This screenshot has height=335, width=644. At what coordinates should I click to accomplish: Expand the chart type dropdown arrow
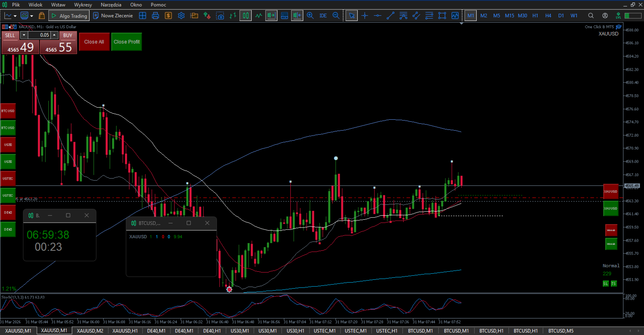[x=15, y=16]
